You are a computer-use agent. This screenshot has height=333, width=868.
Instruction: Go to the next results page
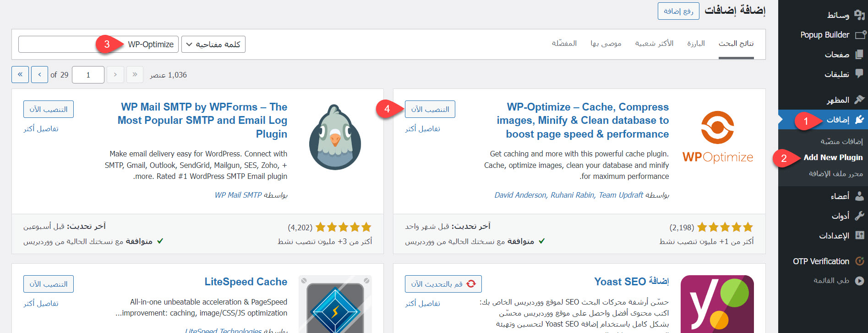click(x=39, y=74)
